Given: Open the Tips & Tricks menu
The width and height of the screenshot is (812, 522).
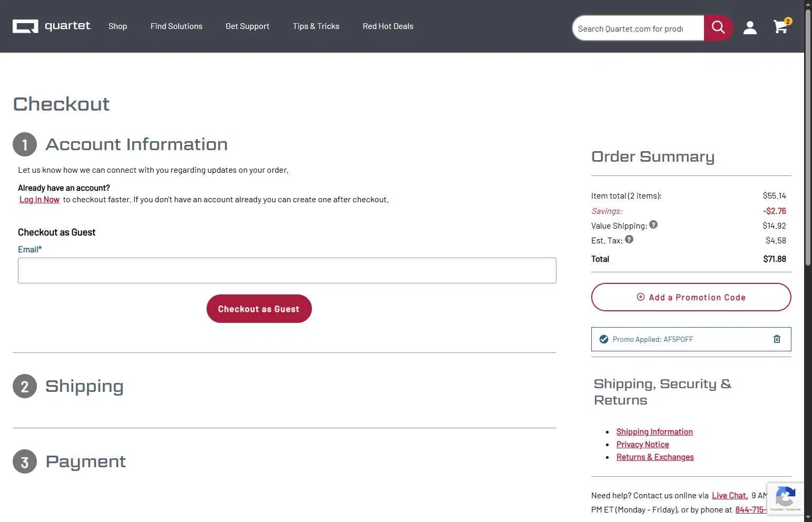Looking at the screenshot, I should click(x=316, y=26).
